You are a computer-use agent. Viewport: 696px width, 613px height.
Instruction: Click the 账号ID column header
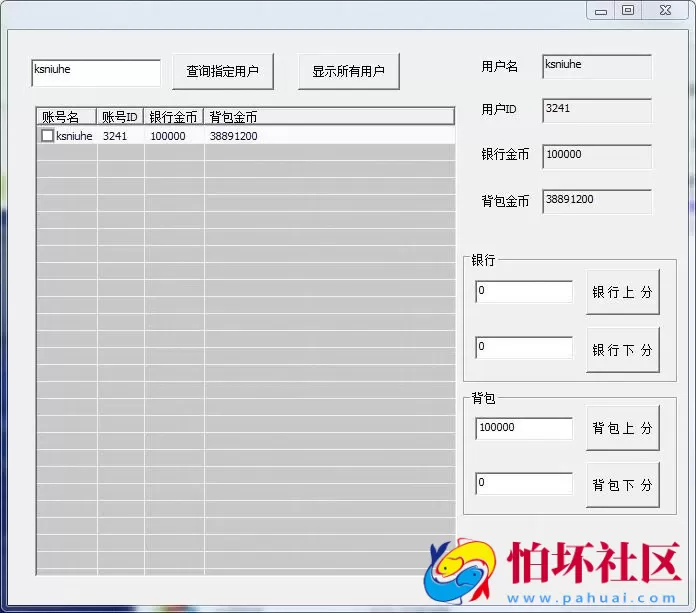[x=120, y=117]
